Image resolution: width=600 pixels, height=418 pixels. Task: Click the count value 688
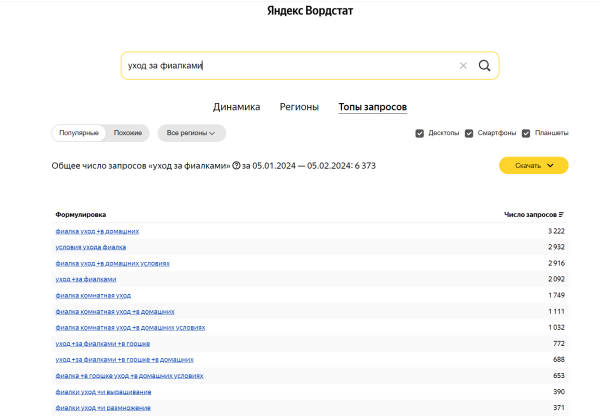(x=559, y=360)
